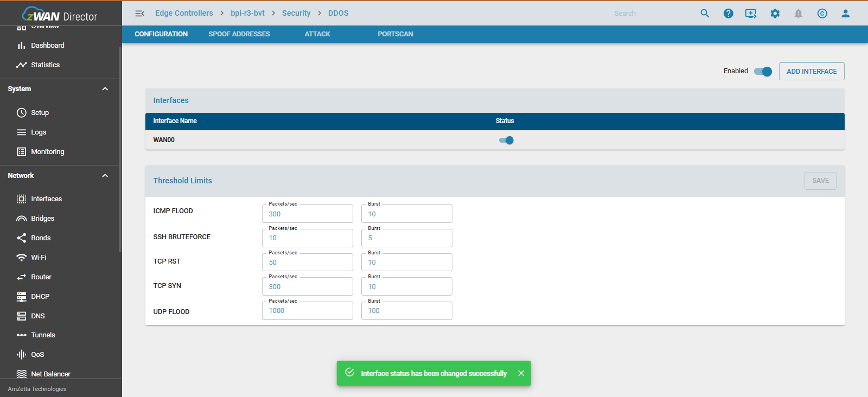Screen dimensions: 868x397
Task: Click the settings gear icon
Action: coord(775,14)
